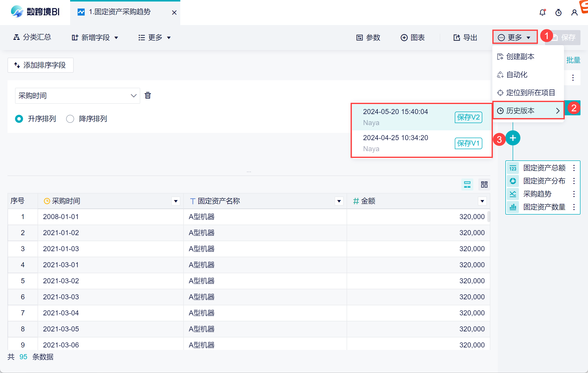
Task: Expand the 新增字段 dropdown menu
Action: 95,38
